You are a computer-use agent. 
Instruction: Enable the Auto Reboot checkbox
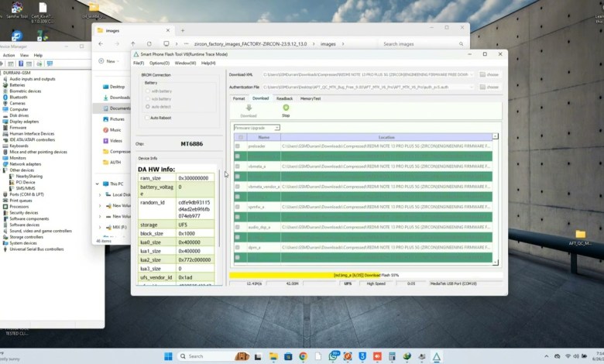coord(146,118)
